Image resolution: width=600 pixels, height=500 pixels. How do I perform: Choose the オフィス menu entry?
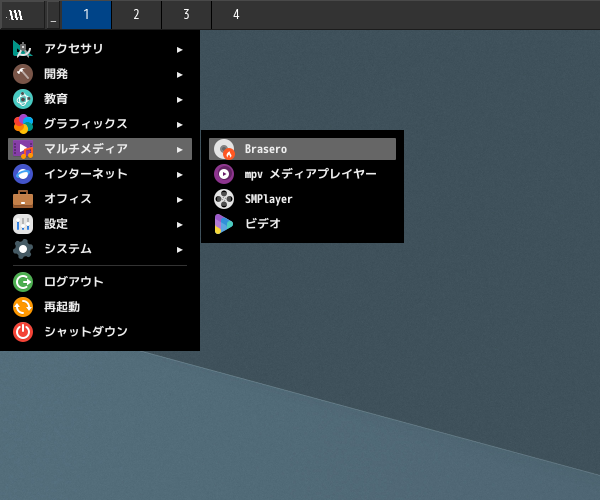pos(99,199)
